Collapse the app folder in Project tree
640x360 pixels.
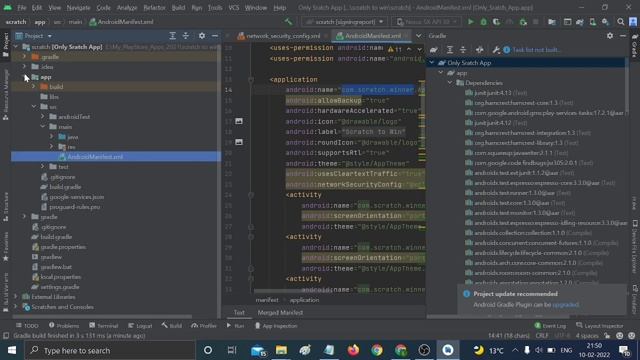(x=25, y=77)
